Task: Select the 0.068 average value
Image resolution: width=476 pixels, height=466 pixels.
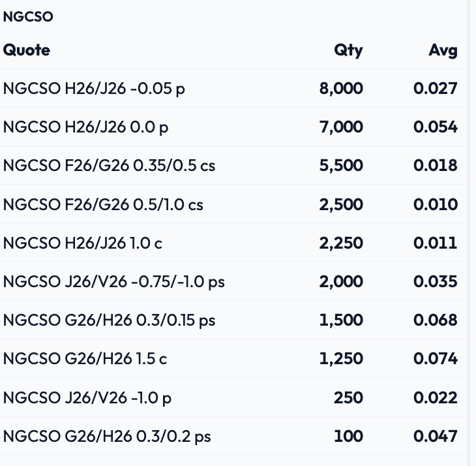Action: [436, 320]
